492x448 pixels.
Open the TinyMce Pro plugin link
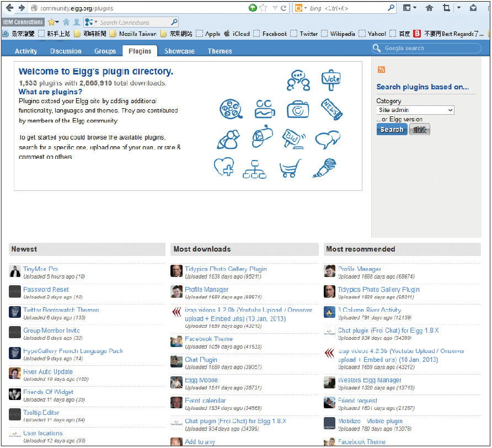pyautogui.click(x=40, y=269)
